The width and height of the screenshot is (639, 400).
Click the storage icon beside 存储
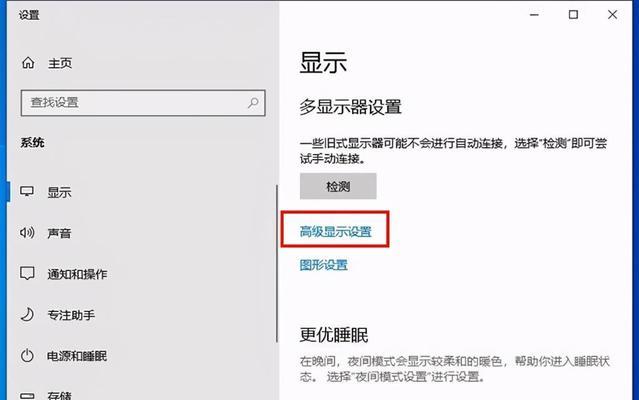pyautogui.click(x=27, y=396)
